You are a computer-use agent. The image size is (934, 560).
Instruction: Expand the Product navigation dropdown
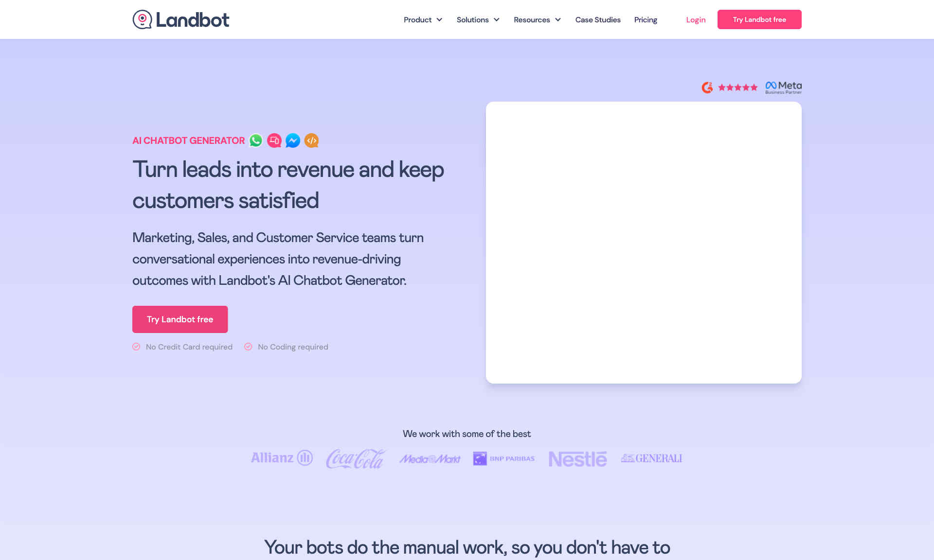[424, 19]
